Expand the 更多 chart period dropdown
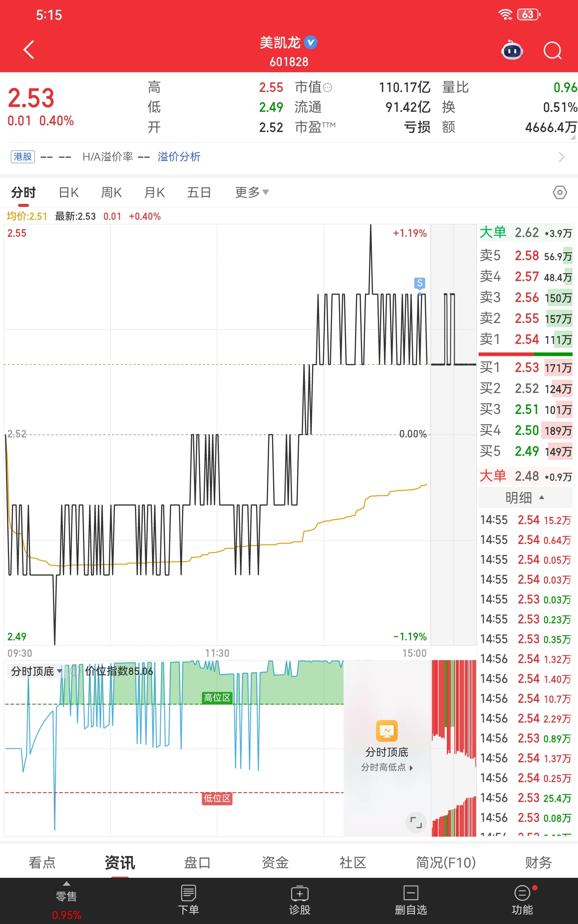Image resolution: width=578 pixels, height=924 pixels. coord(252,192)
